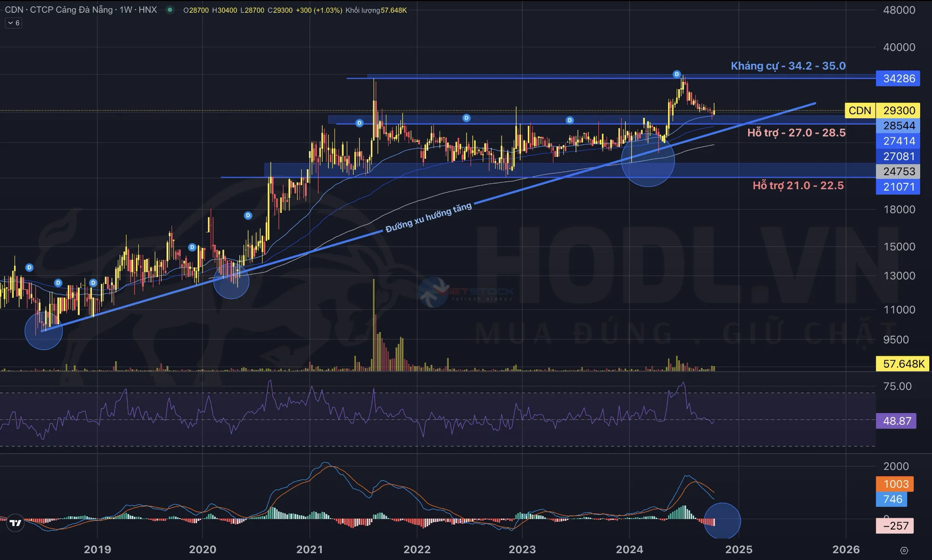This screenshot has width=932, height=560.
Task: Click the D marker above the 2022 candles
Action: (466, 118)
